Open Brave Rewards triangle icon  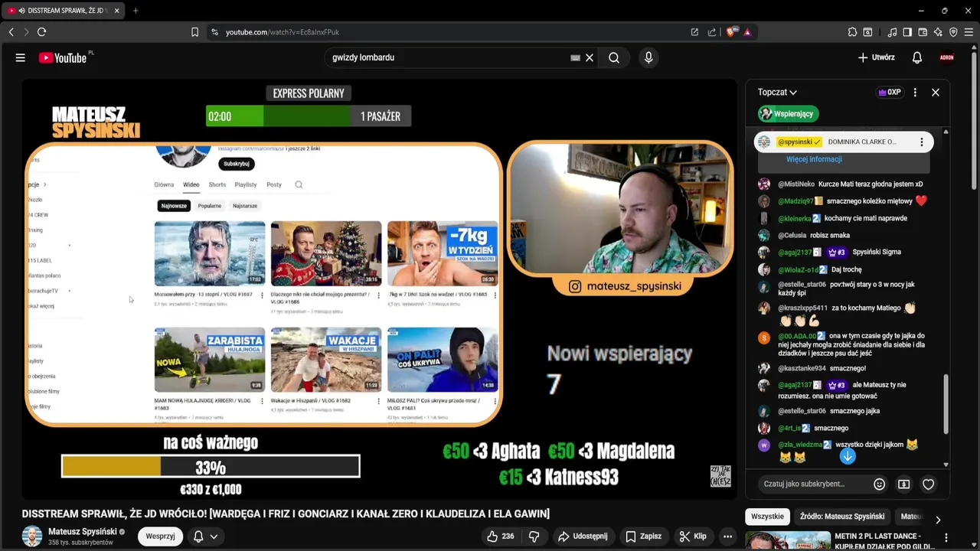(x=747, y=32)
